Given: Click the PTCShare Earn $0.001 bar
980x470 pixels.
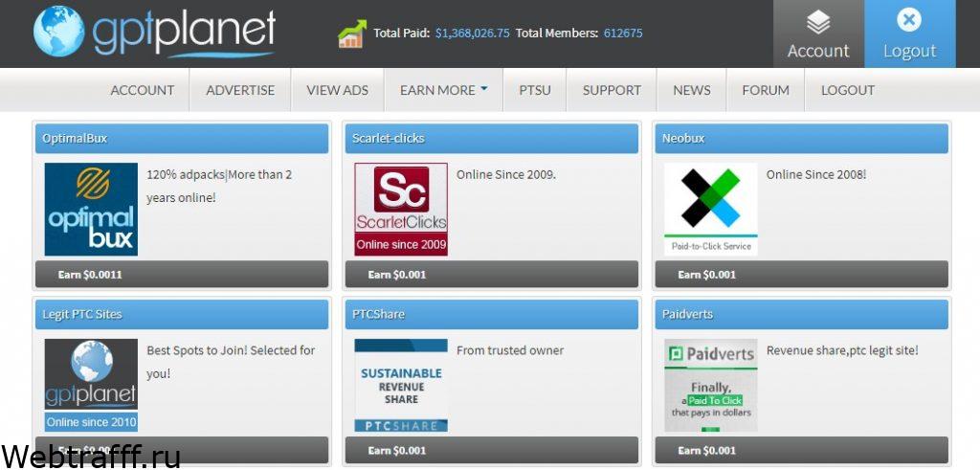Looking at the screenshot, I should pyautogui.click(x=492, y=450).
